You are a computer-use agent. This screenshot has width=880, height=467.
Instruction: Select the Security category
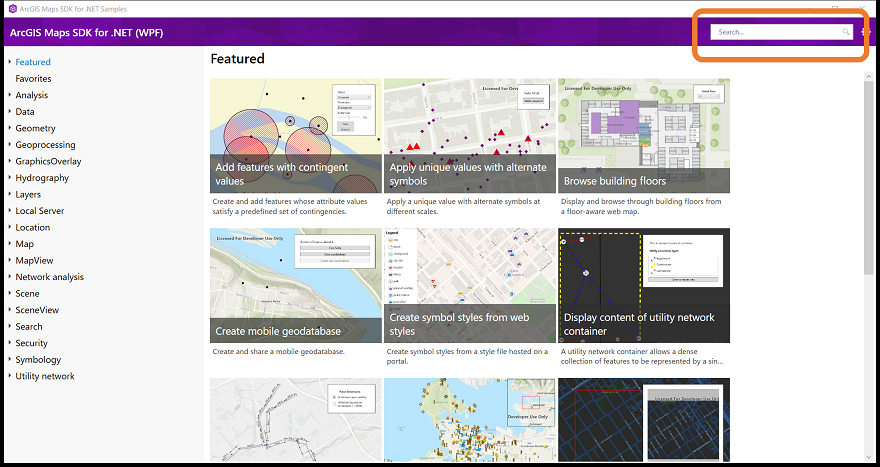31,343
